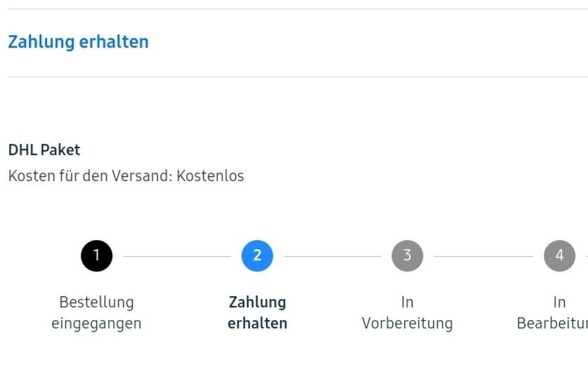Click the divider line below the blue heading
Viewport: 588px width, 374px height.
click(295, 76)
